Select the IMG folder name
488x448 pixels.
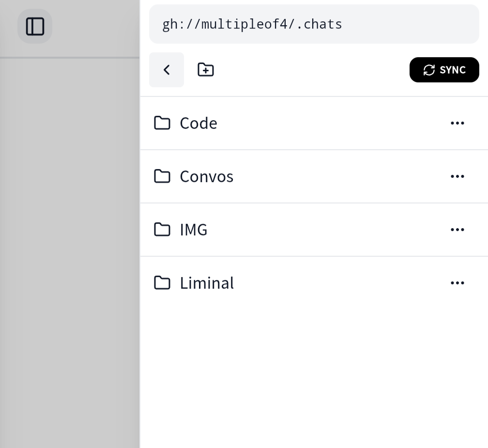194,230
